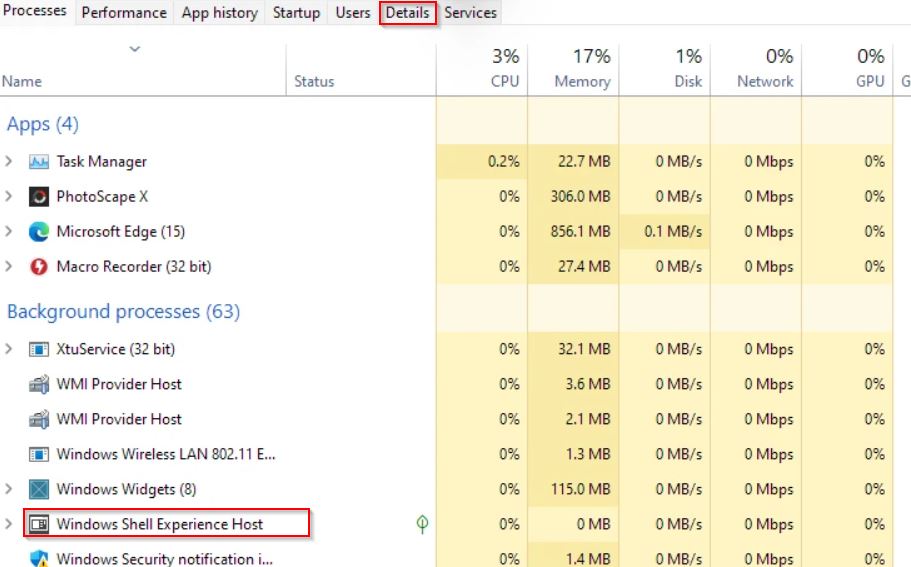
Task: Click the 22.7 MB memory value
Action: (x=584, y=162)
